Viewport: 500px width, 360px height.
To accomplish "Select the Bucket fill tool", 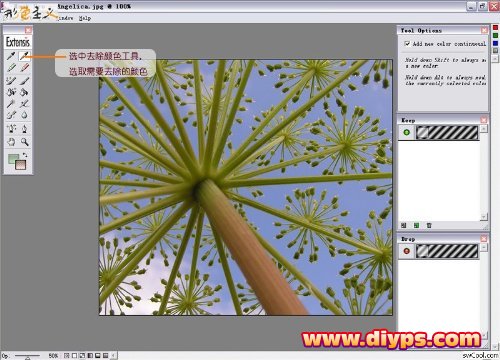I will 24,92.
